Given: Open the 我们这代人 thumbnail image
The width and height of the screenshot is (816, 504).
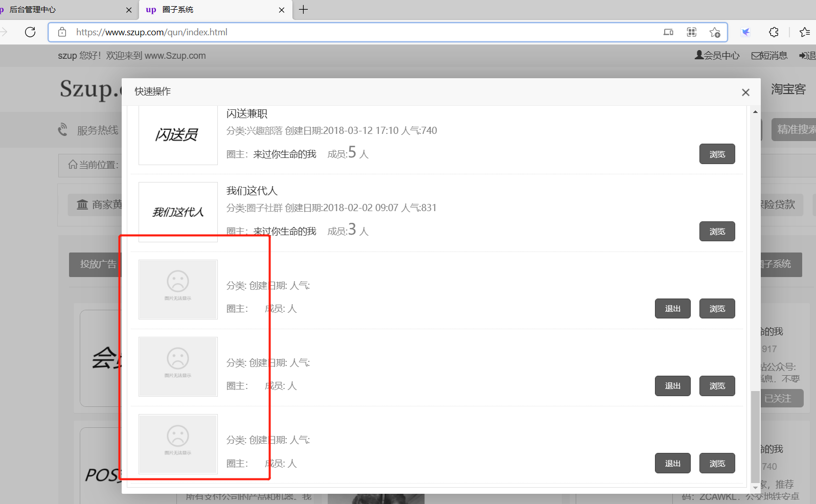Looking at the screenshot, I should pyautogui.click(x=178, y=212).
